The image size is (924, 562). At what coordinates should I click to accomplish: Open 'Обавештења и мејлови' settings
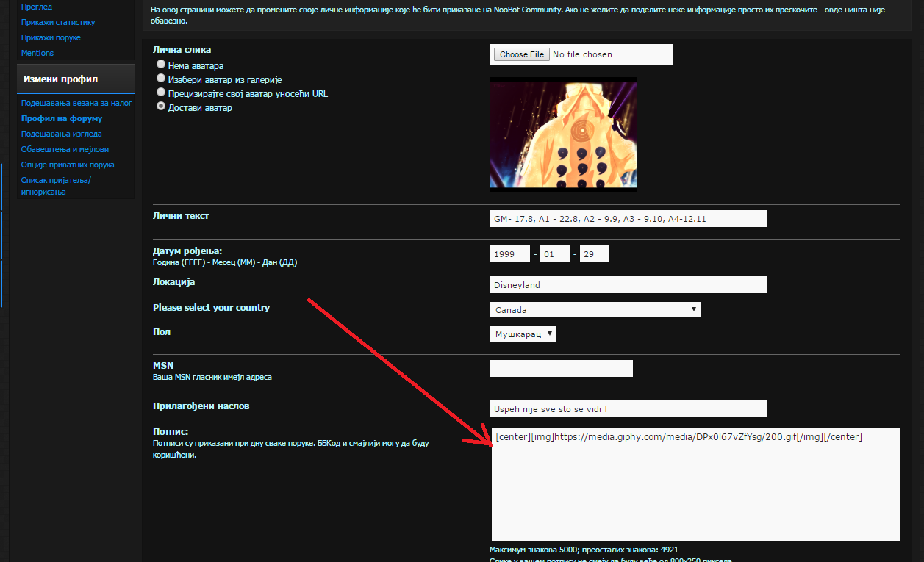click(65, 149)
